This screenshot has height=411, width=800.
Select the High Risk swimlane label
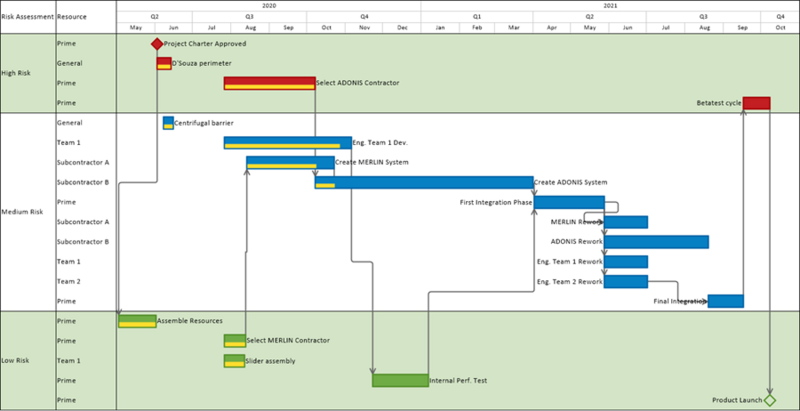16,73
